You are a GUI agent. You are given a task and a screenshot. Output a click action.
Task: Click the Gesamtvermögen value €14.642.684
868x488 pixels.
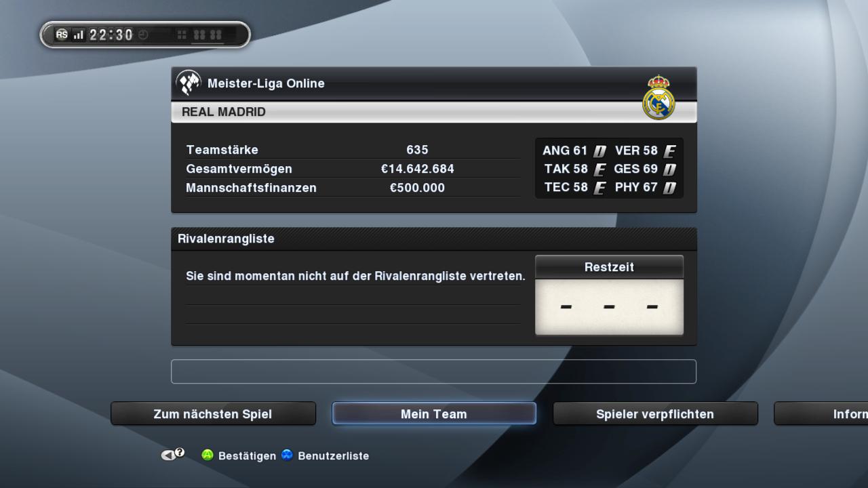(418, 169)
